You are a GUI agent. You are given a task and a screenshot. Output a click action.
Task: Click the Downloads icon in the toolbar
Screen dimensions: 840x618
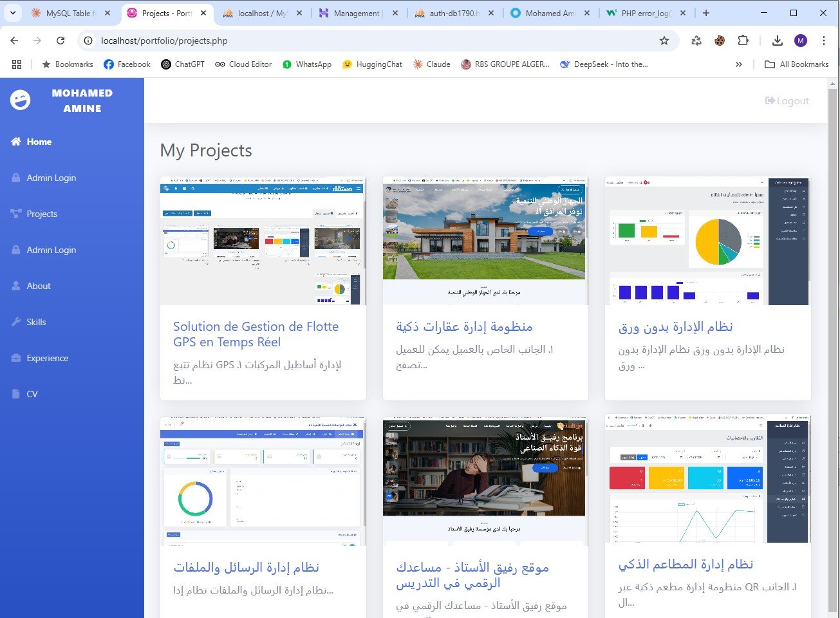pyautogui.click(x=777, y=40)
